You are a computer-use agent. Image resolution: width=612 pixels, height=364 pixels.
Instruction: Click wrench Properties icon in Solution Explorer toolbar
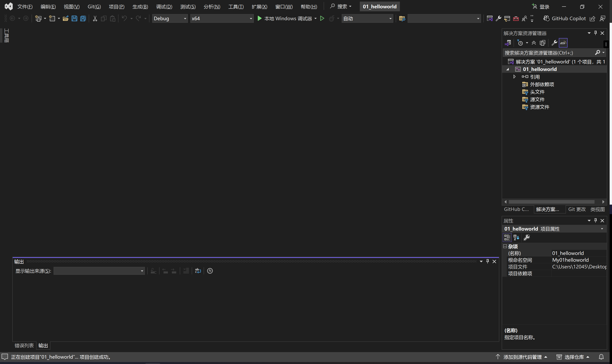coord(554,43)
